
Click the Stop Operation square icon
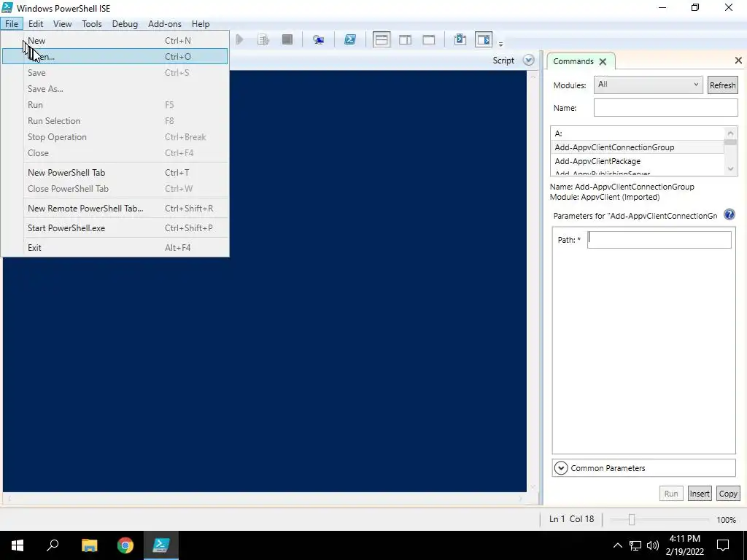click(287, 39)
